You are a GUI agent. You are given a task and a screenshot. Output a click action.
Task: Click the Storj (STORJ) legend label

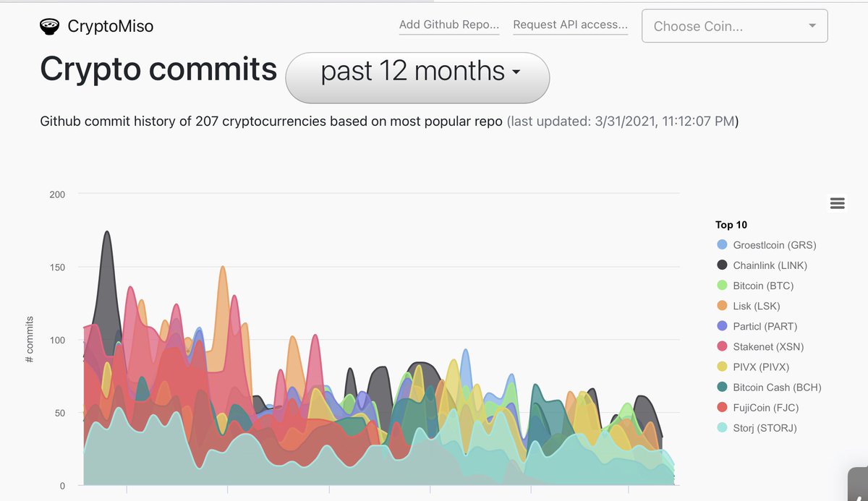(765, 428)
